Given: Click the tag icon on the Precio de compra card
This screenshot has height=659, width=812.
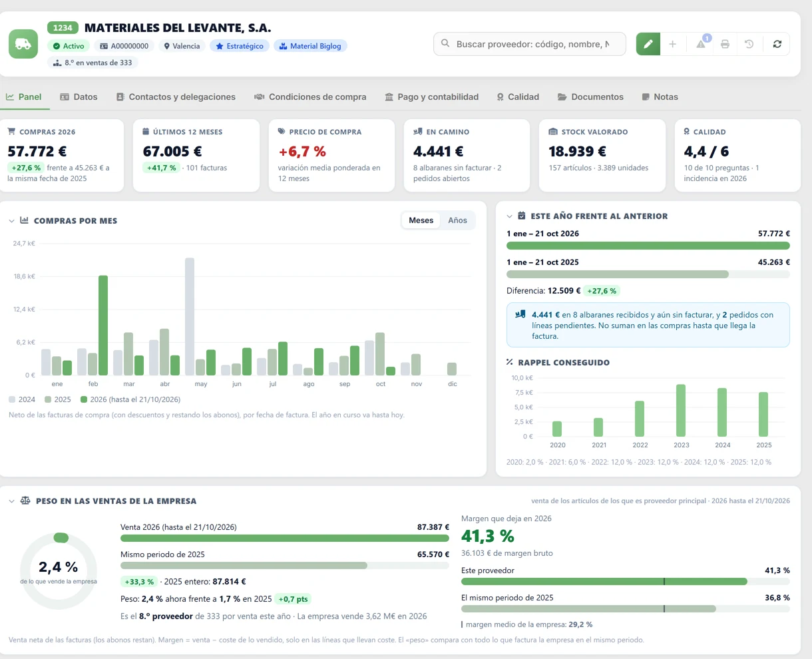Looking at the screenshot, I should (x=282, y=132).
